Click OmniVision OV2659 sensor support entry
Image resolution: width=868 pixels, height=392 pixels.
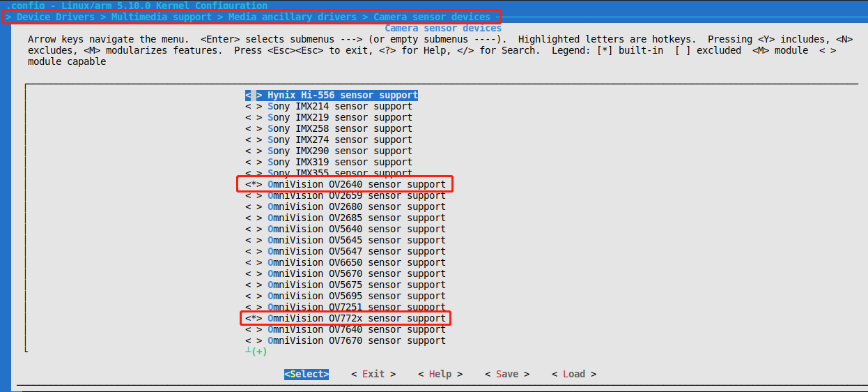(x=346, y=195)
